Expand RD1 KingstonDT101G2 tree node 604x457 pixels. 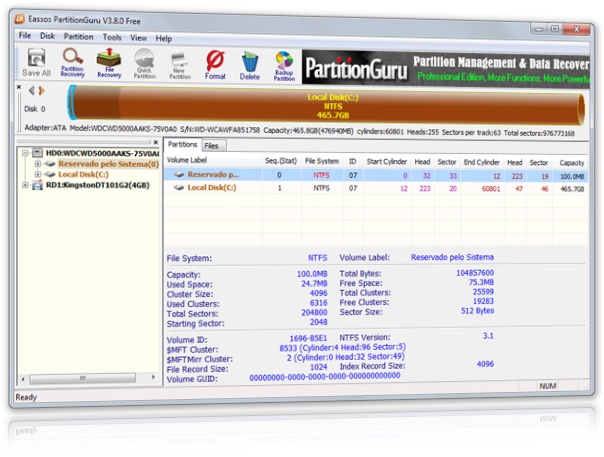coord(25,185)
